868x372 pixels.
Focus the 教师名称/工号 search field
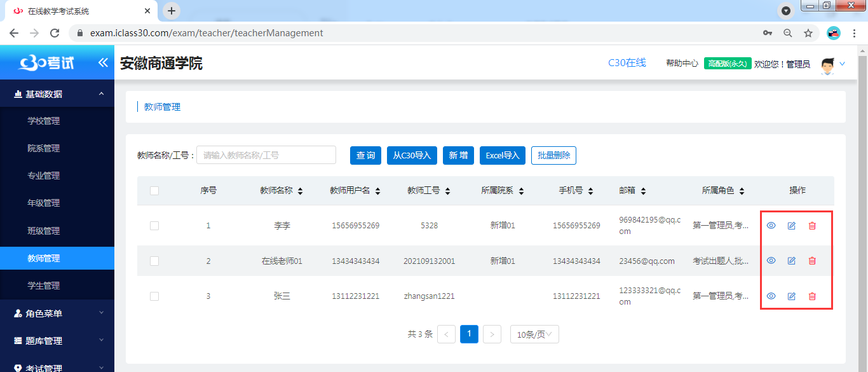(x=266, y=155)
